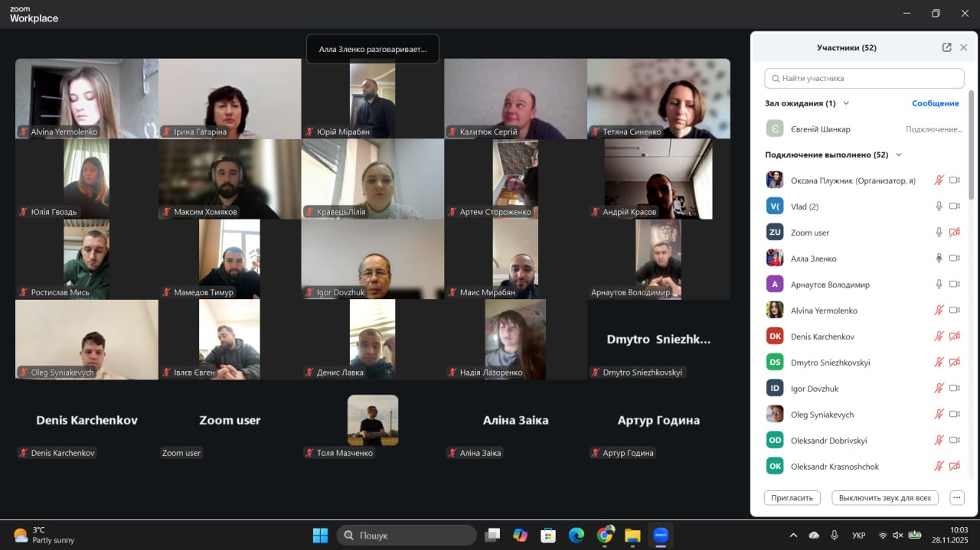
Task: Toggle Арнаутов Володимир's microphone in list
Action: (x=939, y=285)
